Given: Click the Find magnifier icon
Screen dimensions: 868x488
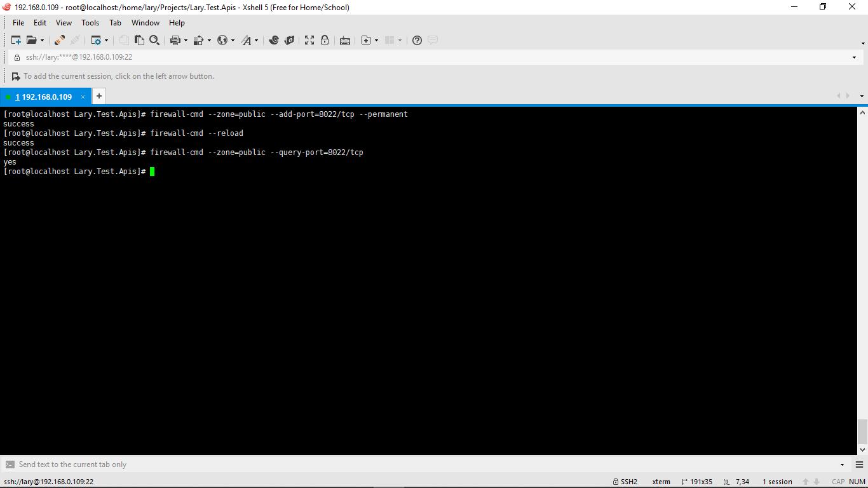Looking at the screenshot, I should click(x=154, y=40).
